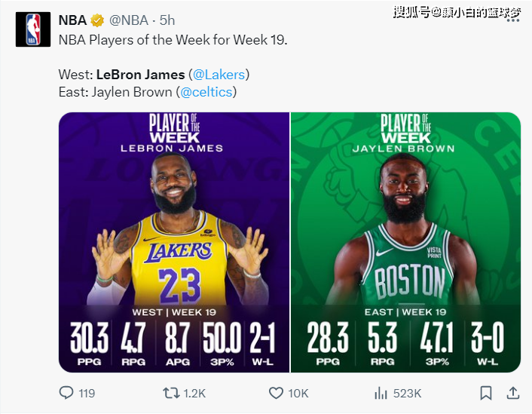Viewport: 532px width, 414px height.
Task: Click the 119 replies count
Action: coord(87,393)
